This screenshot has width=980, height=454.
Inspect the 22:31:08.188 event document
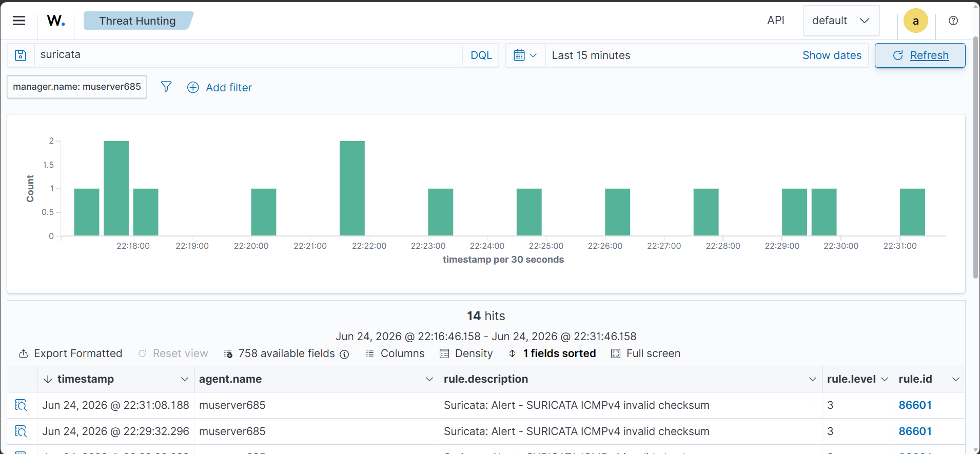coord(21,405)
